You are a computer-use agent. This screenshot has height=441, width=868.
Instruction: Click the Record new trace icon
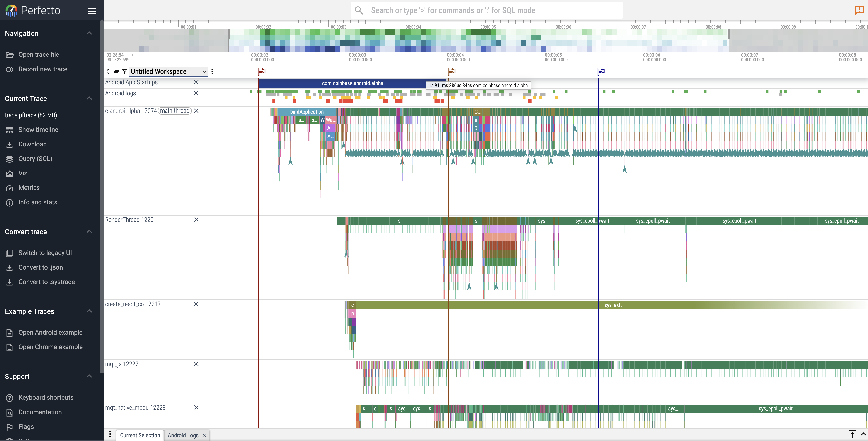pyautogui.click(x=10, y=69)
